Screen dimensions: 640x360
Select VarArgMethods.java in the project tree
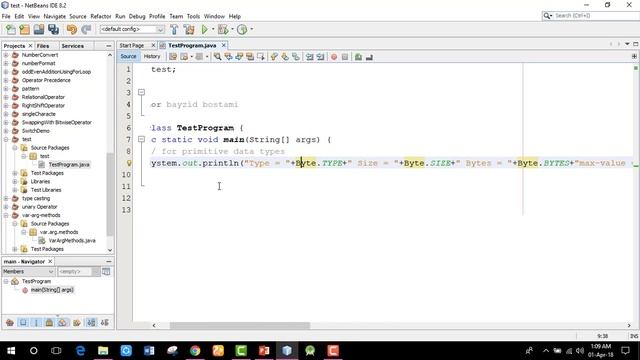(72, 240)
